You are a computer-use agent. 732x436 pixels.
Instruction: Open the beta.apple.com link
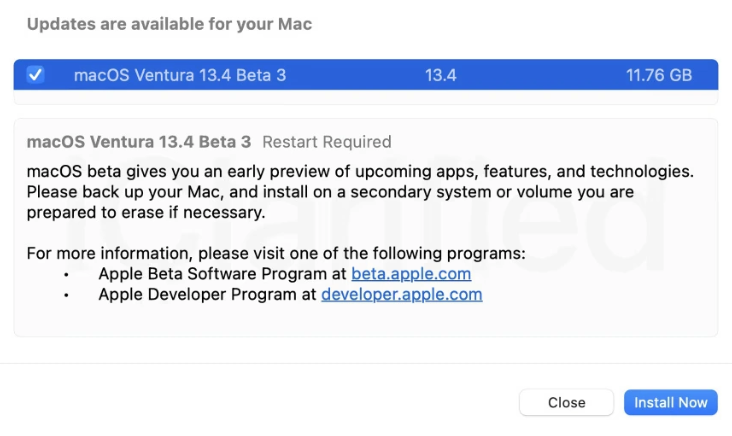pos(411,273)
